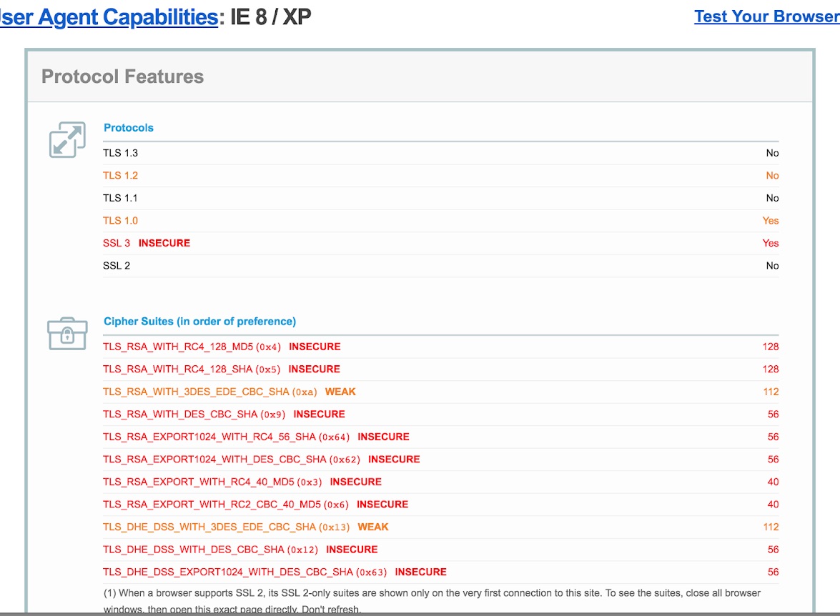This screenshot has height=616, width=840.
Task: Click the Cipher Suites subsection heading
Action: [199, 322]
